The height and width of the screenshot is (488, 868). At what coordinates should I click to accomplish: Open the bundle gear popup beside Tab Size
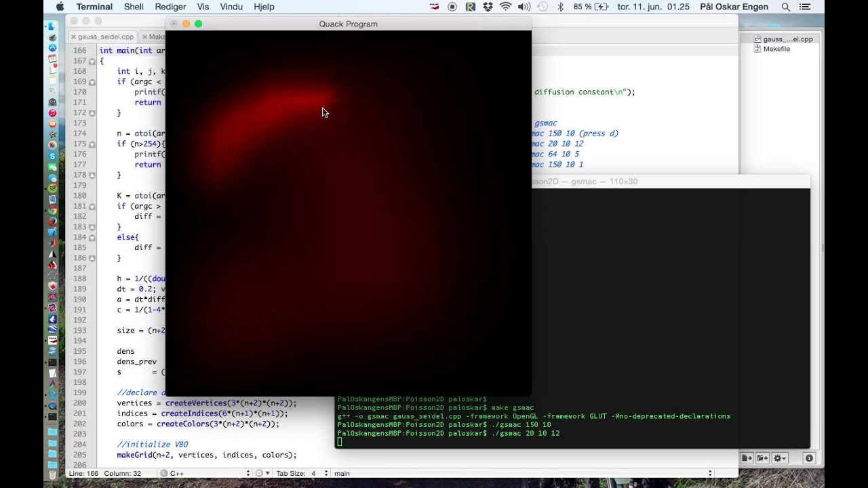263,473
